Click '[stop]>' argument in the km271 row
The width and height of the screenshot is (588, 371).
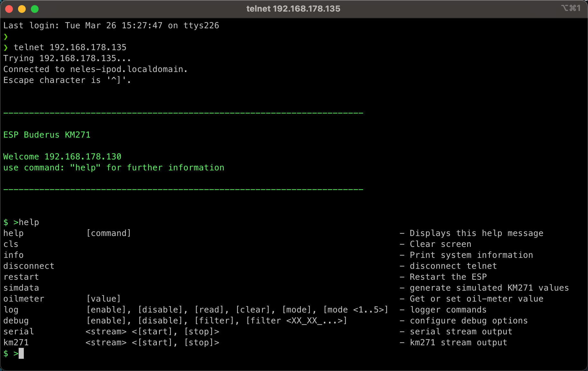[x=202, y=342]
